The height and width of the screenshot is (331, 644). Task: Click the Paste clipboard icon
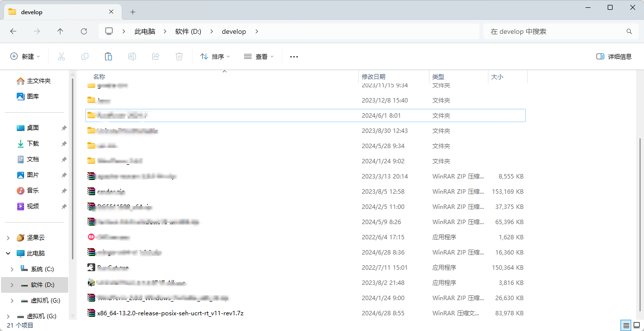[x=108, y=56]
